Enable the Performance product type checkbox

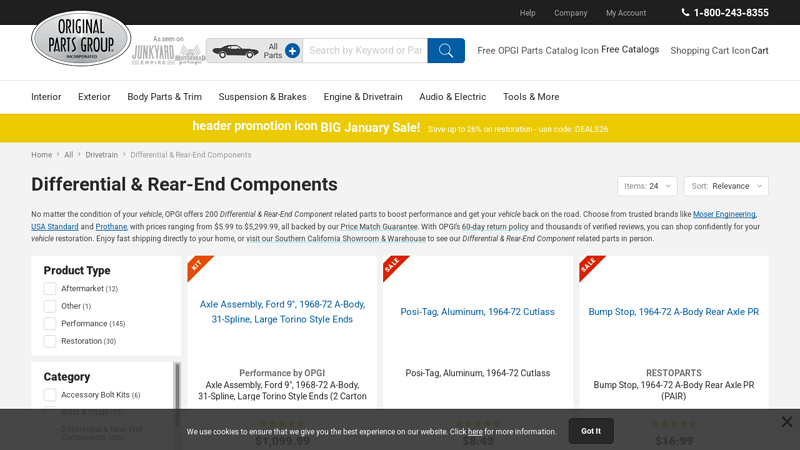point(50,323)
